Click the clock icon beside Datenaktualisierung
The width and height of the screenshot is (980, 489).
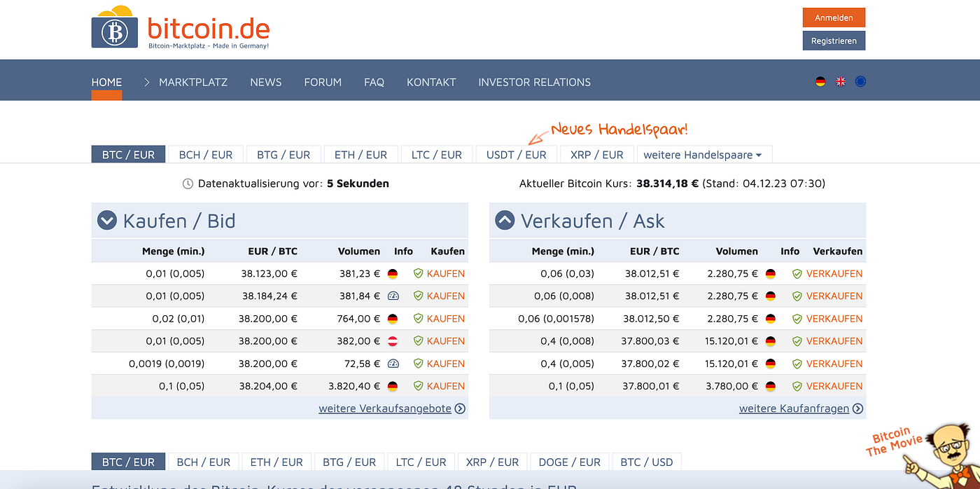pos(188,184)
